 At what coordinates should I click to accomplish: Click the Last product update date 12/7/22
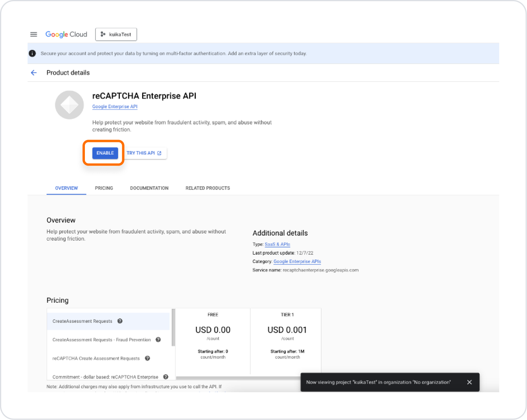point(305,253)
